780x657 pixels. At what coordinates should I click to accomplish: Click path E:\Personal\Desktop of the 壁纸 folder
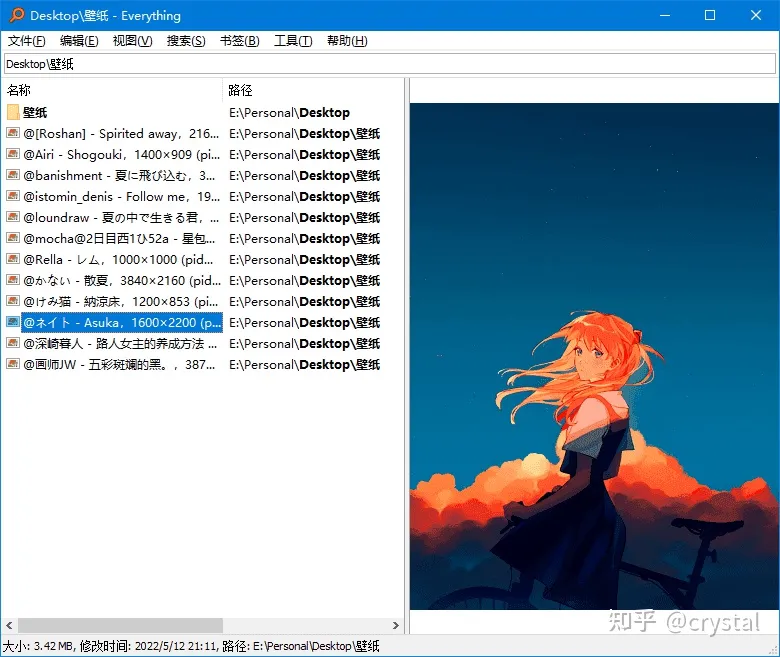tap(290, 113)
